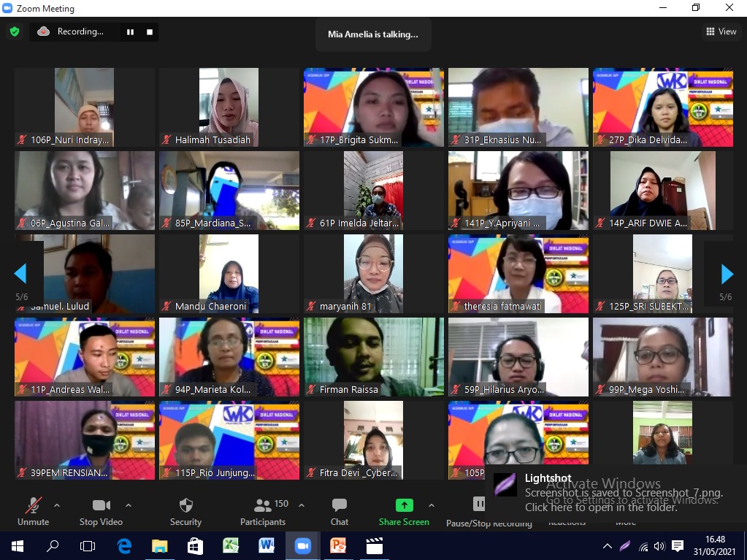Switch to Excel in the taskbar
Viewport: 747px width, 560px height.
[x=231, y=545]
